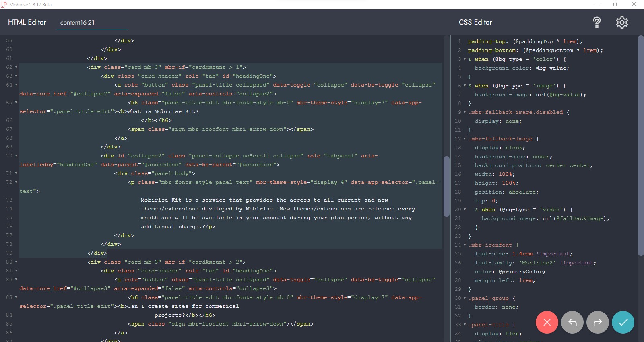This screenshot has width=644, height=342.
Task: Click the undo arrow button
Action: [572, 322]
